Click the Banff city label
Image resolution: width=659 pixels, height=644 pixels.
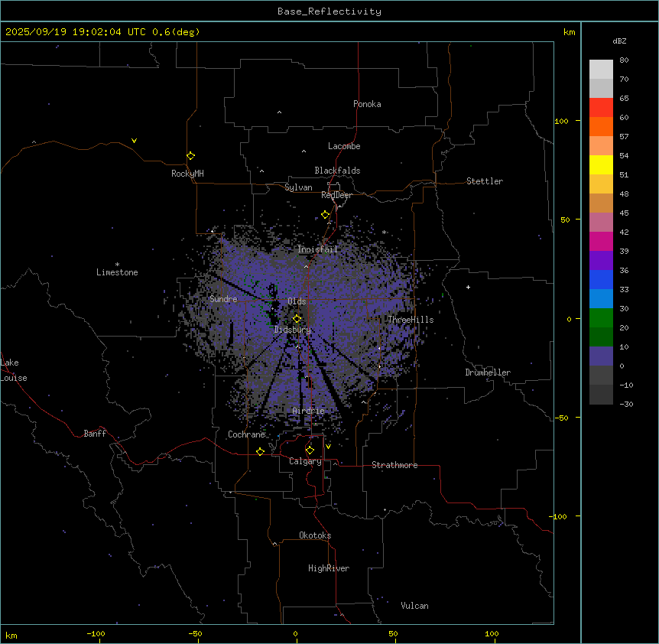coord(95,434)
